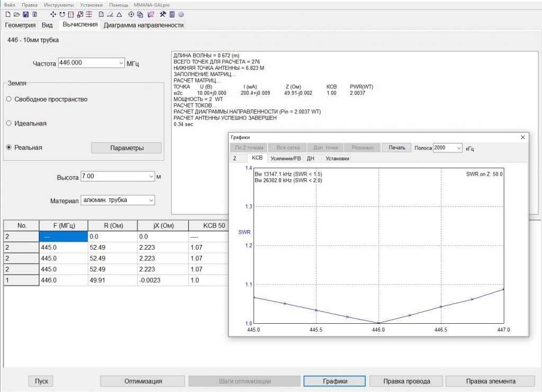Open the Полоса bandwidth dropdown in graphs window
The image size is (542, 392).
tap(458, 148)
